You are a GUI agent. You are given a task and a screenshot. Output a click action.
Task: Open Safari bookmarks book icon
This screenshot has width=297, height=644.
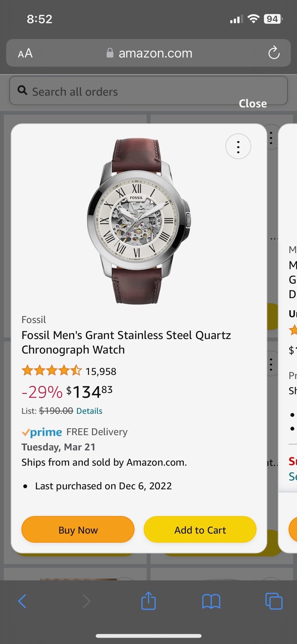pyautogui.click(x=211, y=601)
